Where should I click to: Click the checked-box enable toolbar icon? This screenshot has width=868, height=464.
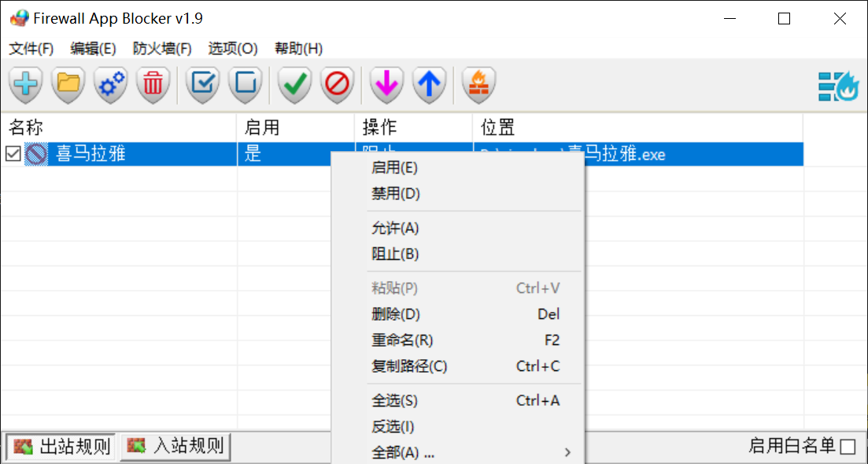click(x=203, y=85)
